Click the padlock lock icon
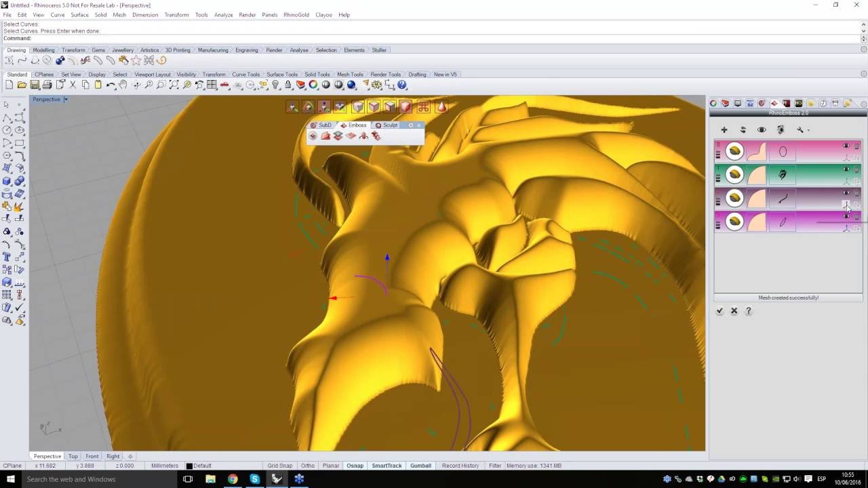868x488 pixels. pyautogui.click(x=288, y=85)
